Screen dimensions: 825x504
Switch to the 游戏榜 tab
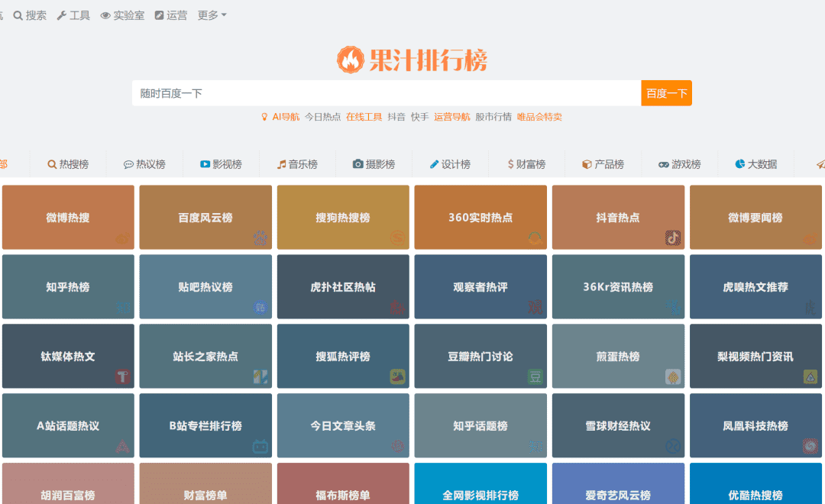click(679, 164)
